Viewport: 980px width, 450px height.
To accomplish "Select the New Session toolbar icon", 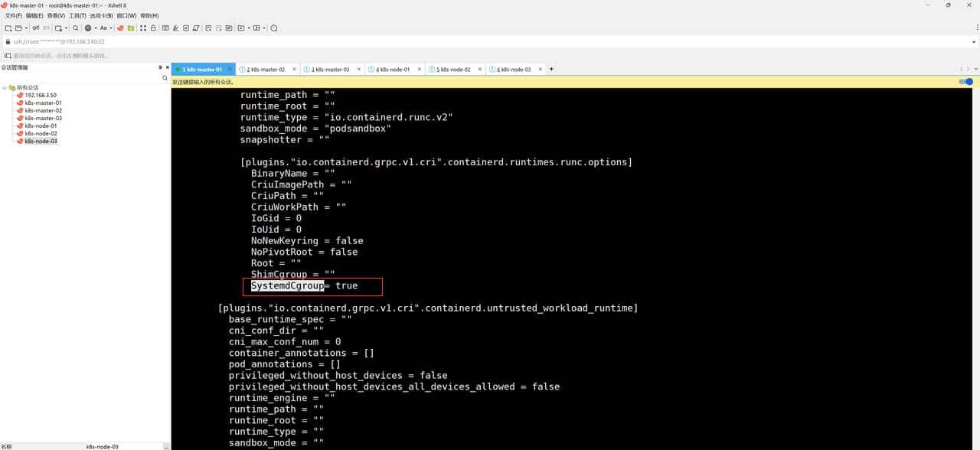I will (x=9, y=28).
